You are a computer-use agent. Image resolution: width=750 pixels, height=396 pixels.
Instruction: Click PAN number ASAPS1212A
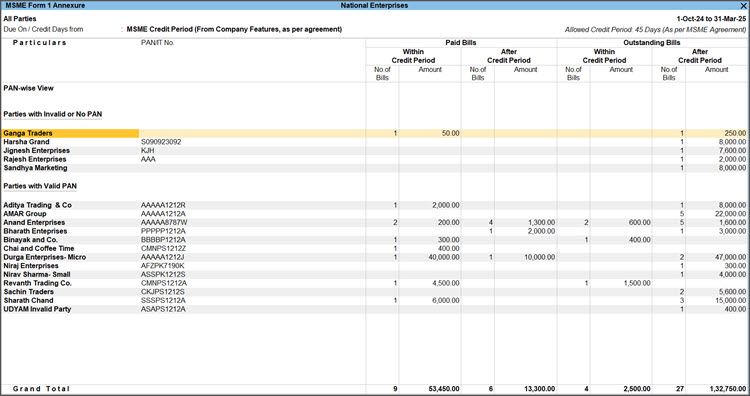point(163,309)
